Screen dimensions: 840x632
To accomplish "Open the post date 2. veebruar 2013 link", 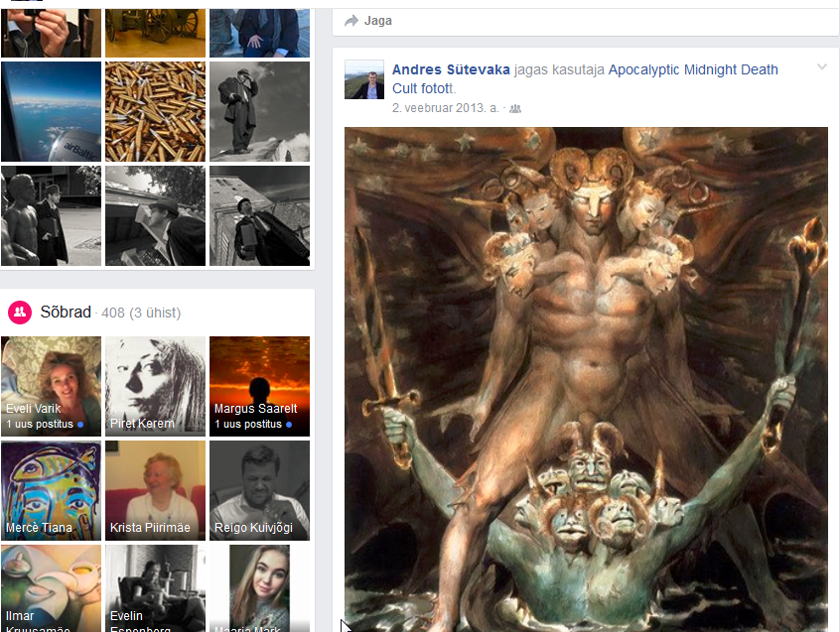I will (x=445, y=107).
